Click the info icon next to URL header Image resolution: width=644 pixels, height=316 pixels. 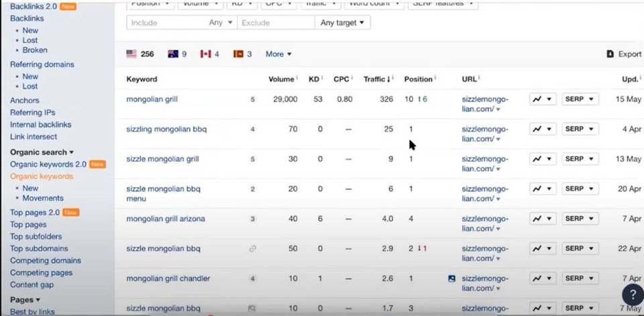pos(479,77)
